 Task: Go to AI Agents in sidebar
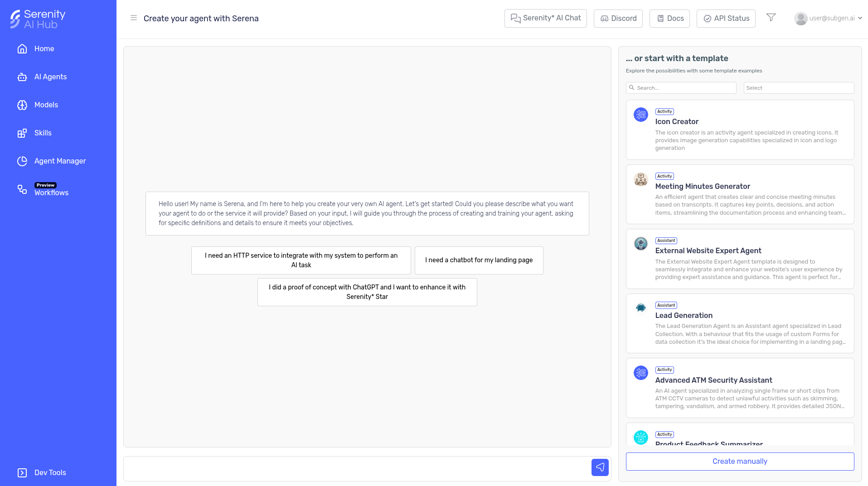click(x=50, y=77)
